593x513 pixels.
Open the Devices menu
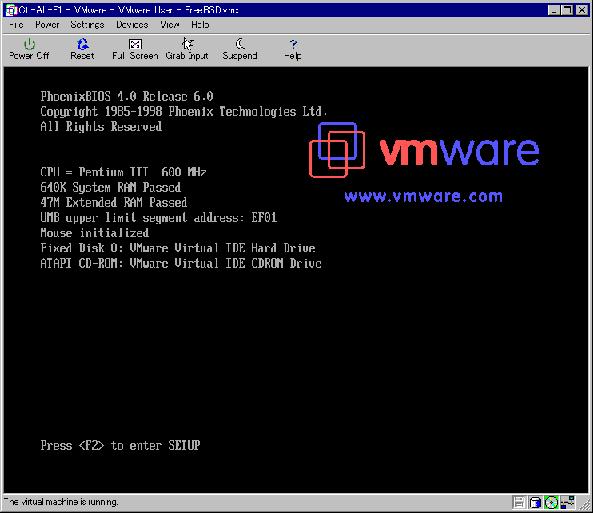(x=132, y=25)
